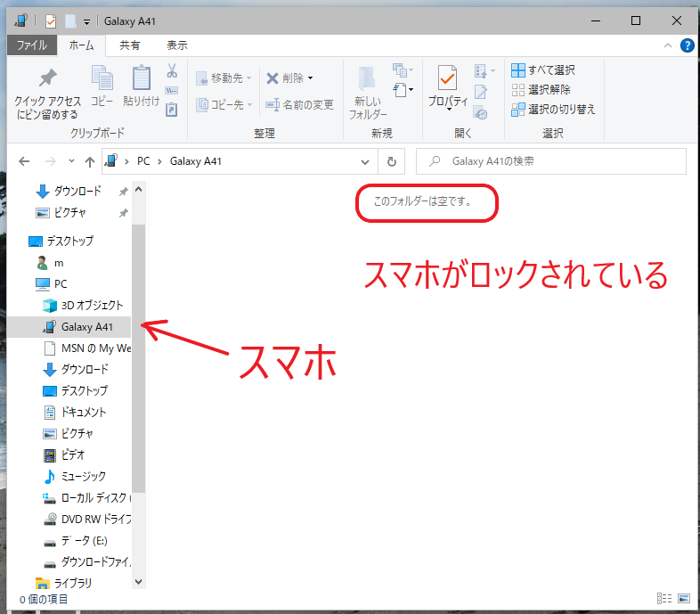700x614 pixels.
Task: Pin to Quick Access (クイック アクセスにピン留めする)
Action: (48, 94)
